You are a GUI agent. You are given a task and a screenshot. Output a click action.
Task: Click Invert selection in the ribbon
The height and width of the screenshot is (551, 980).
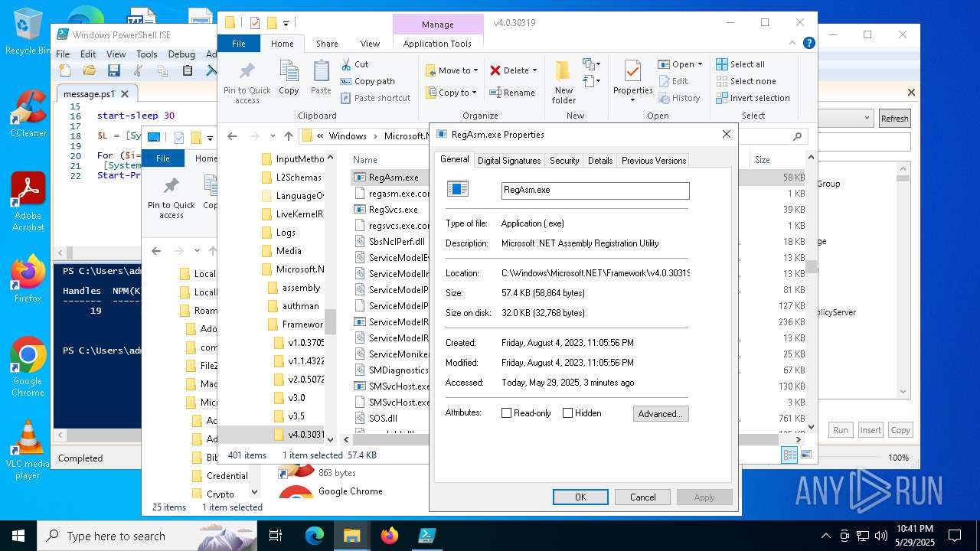tap(753, 98)
